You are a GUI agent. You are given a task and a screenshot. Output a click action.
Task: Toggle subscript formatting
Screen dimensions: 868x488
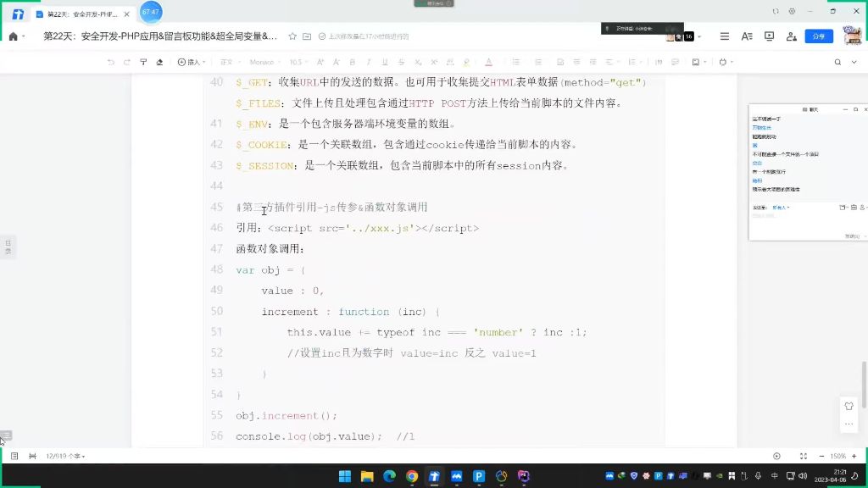tap(418, 62)
